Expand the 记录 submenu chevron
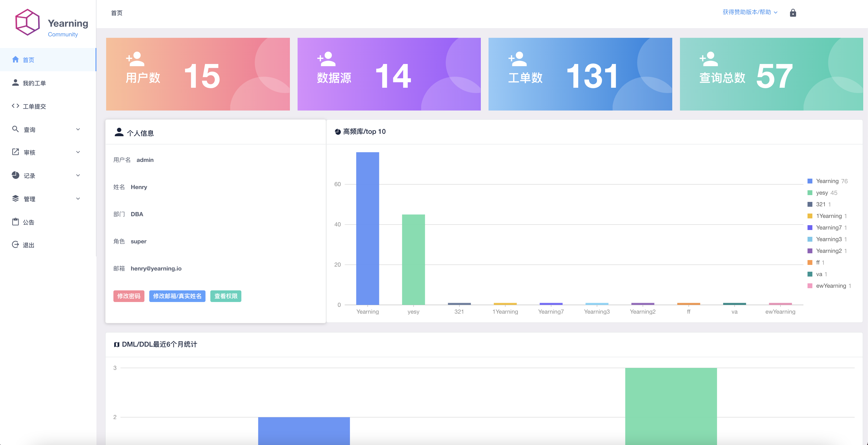This screenshot has height=445, width=868. (x=78, y=176)
